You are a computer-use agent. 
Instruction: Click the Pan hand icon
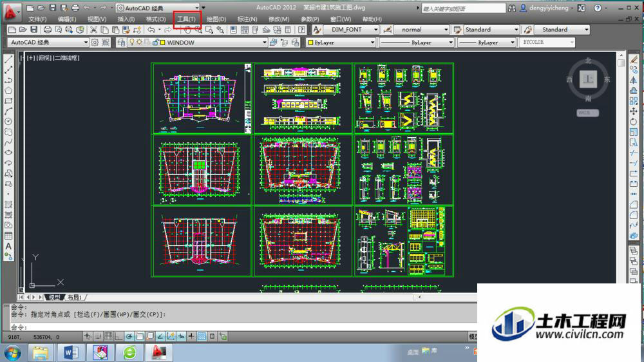(x=187, y=30)
